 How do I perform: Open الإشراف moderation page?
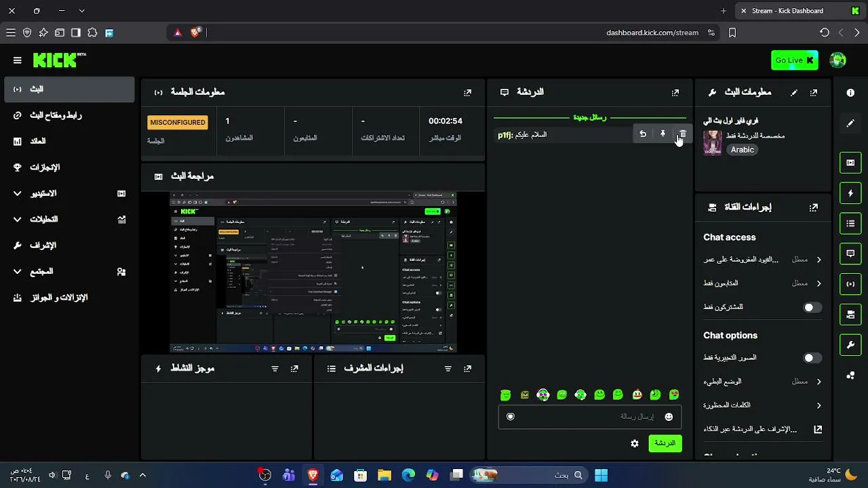69,245
